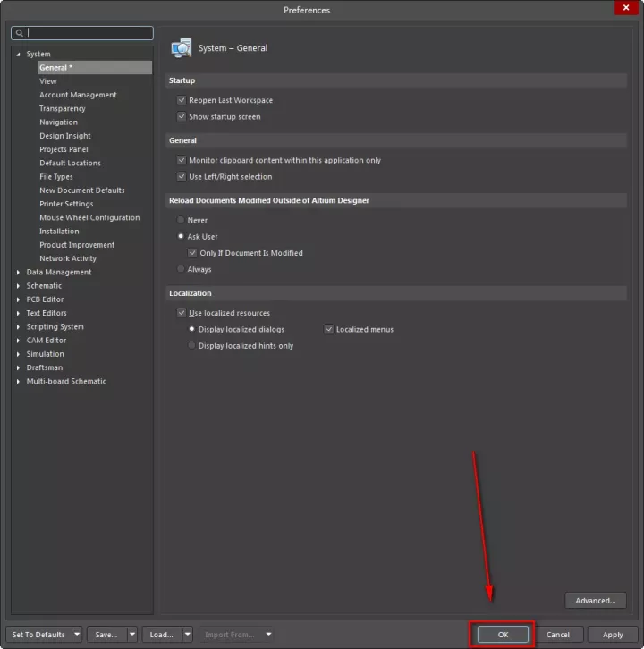Open the Save dropdown arrow

(132, 635)
